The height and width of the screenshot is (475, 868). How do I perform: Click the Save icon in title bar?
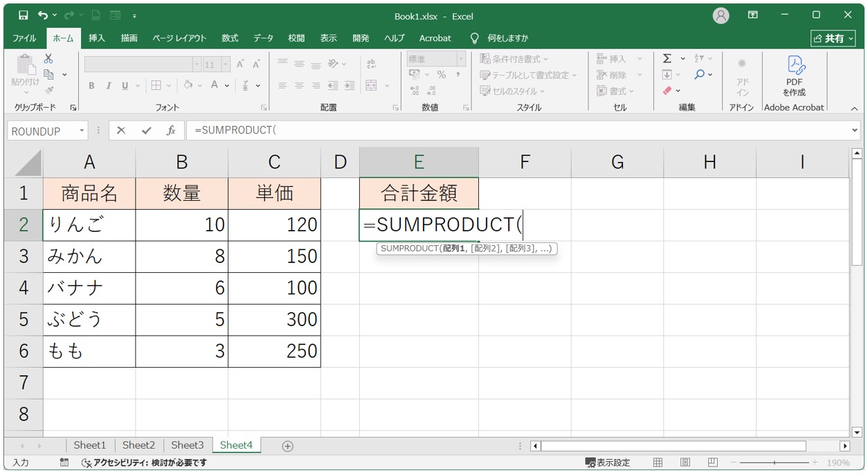[x=23, y=15]
